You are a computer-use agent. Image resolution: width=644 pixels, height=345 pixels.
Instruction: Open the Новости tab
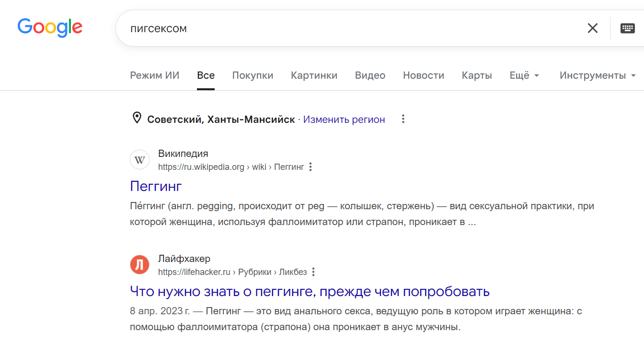(x=423, y=75)
